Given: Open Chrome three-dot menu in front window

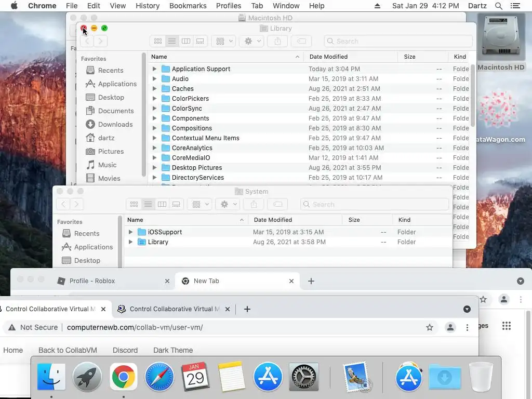Looking at the screenshot, I should (x=467, y=327).
